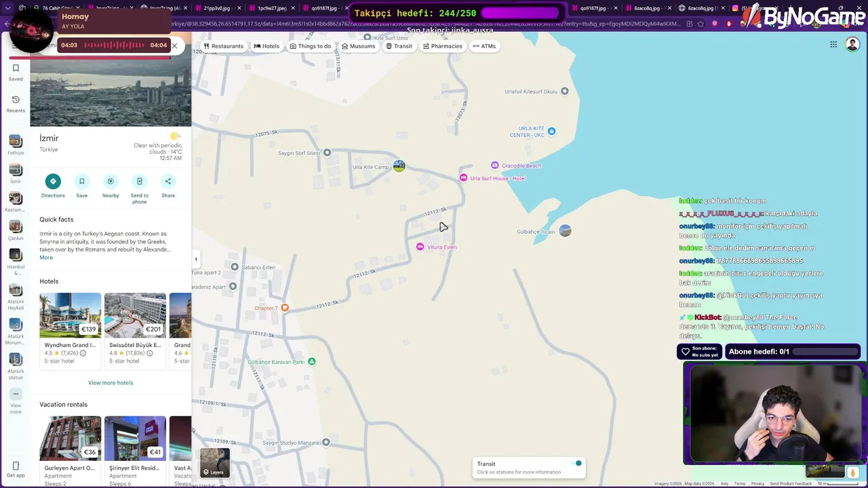Click the Gülbahçe Ilıcası photo pin

(x=565, y=231)
